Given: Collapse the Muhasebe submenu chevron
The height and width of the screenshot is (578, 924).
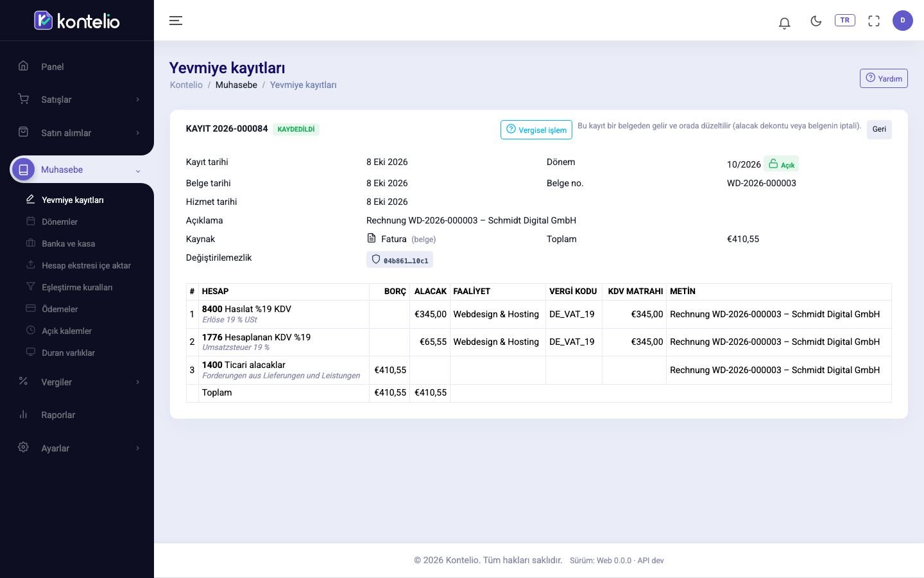Looking at the screenshot, I should click(137, 171).
